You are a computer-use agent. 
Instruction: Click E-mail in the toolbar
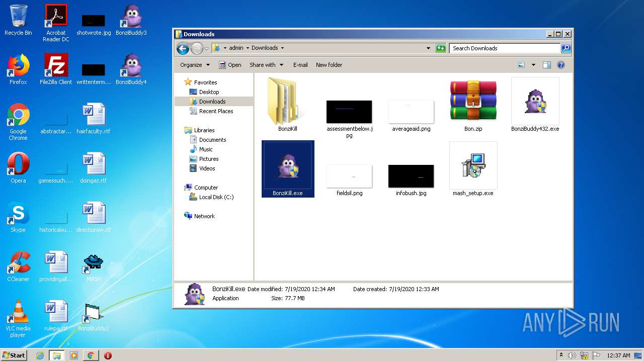(300, 65)
